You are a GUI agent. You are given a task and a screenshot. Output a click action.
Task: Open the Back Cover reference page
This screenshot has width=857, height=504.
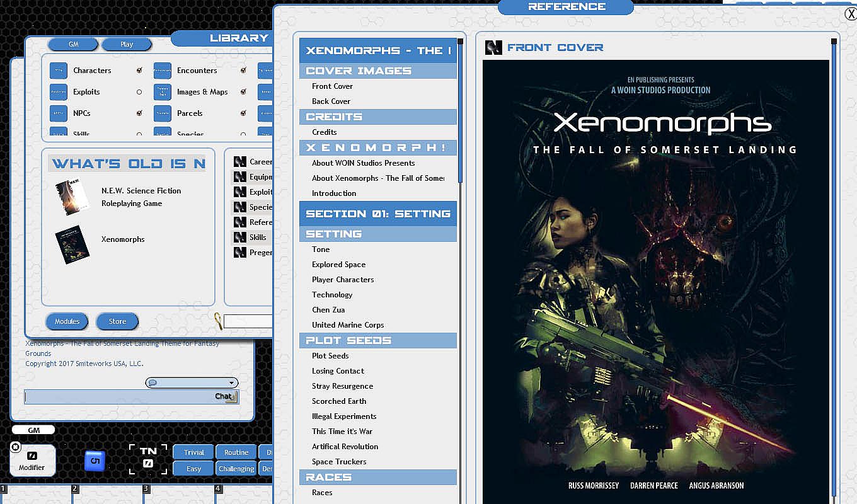tap(331, 101)
